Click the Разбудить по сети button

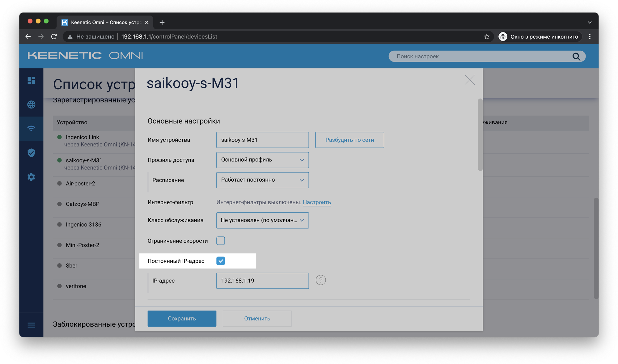(349, 140)
